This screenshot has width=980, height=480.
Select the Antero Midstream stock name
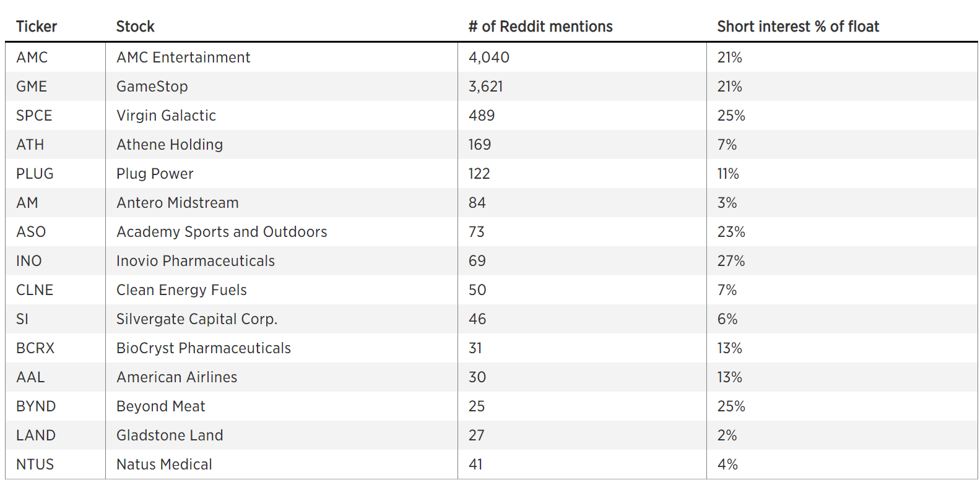pyautogui.click(x=178, y=203)
